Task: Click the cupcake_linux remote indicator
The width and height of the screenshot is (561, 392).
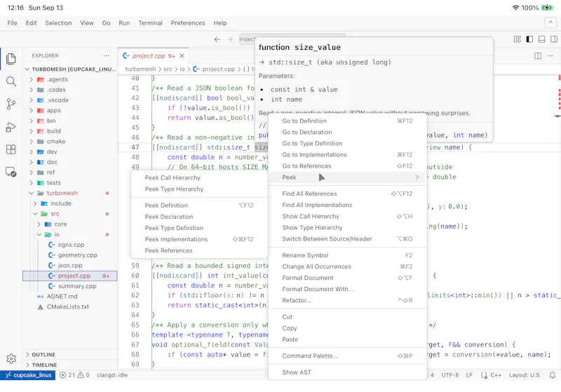Action: [x=28, y=375]
